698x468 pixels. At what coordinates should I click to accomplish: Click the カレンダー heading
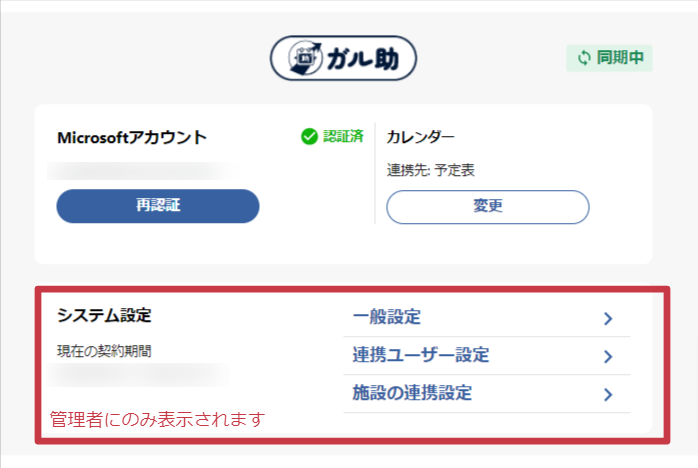pyautogui.click(x=420, y=137)
